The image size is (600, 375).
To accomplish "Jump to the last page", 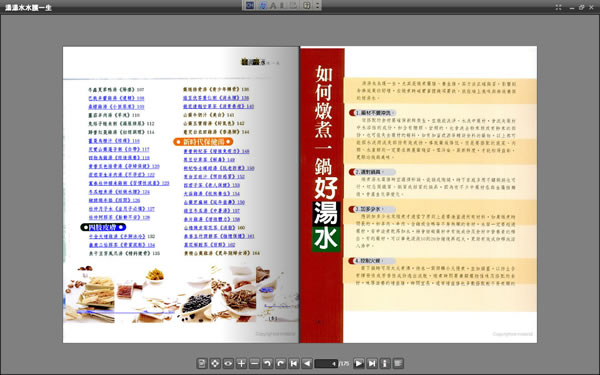I will coord(372,363).
